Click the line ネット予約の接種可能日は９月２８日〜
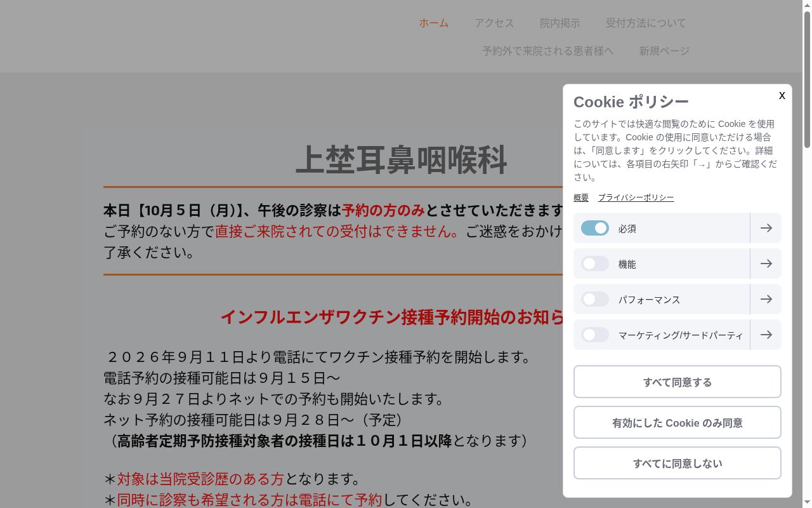The height and width of the screenshot is (508, 812). point(254,420)
